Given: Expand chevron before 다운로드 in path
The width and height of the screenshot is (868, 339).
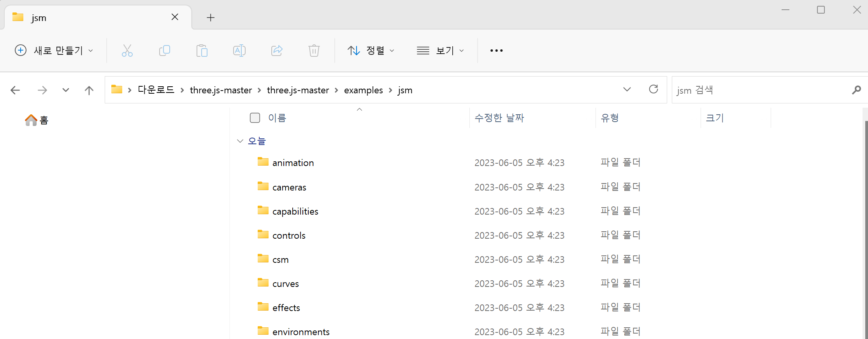Looking at the screenshot, I should click(130, 90).
